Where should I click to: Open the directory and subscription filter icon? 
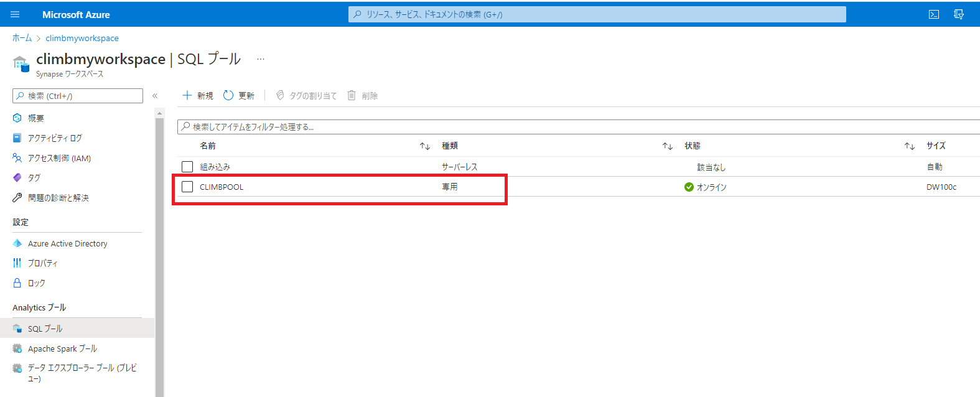[959, 14]
